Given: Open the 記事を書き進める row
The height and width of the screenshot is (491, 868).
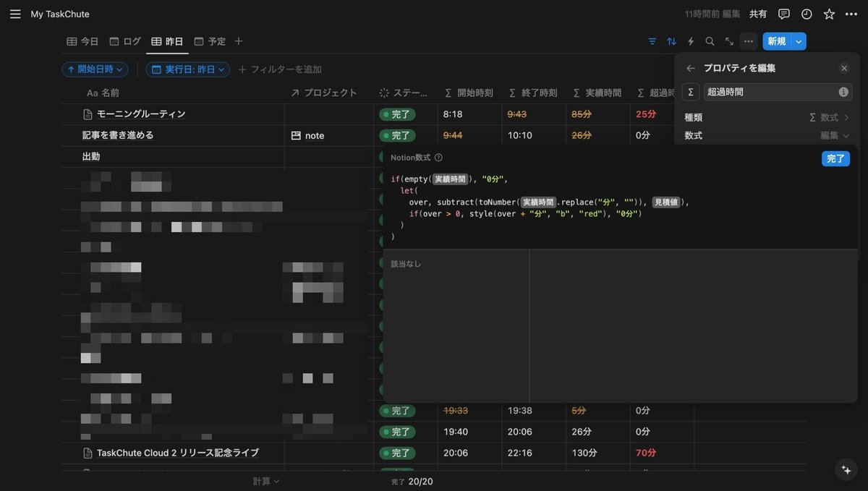Looking at the screenshot, I should pos(118,135).
